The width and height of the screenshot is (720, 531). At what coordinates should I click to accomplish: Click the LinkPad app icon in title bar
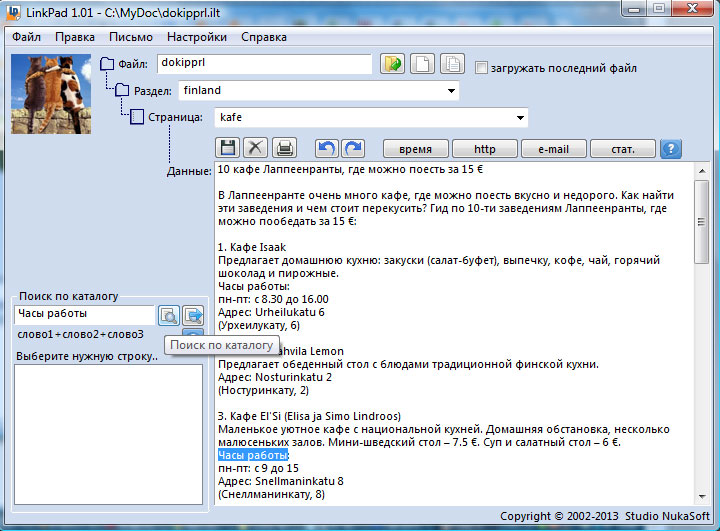point(13,12)
